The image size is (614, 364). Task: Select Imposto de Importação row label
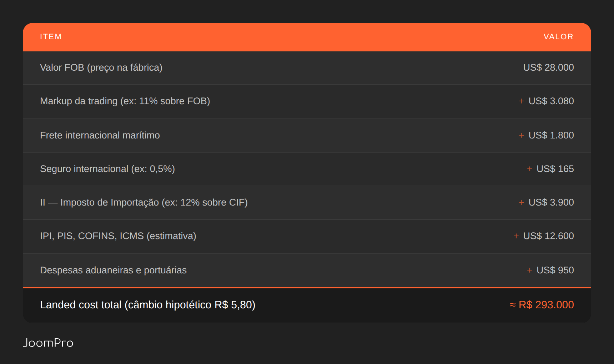144,202
